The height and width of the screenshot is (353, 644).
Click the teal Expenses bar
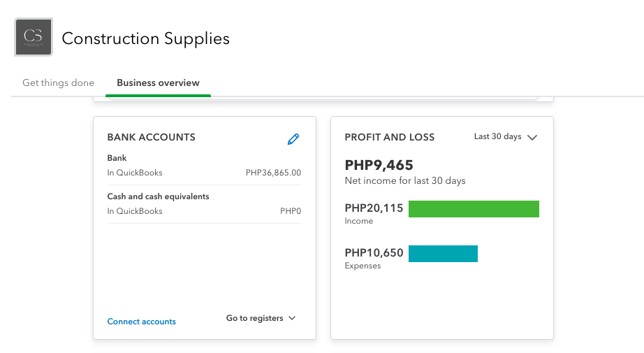click(x=443, y=254)
